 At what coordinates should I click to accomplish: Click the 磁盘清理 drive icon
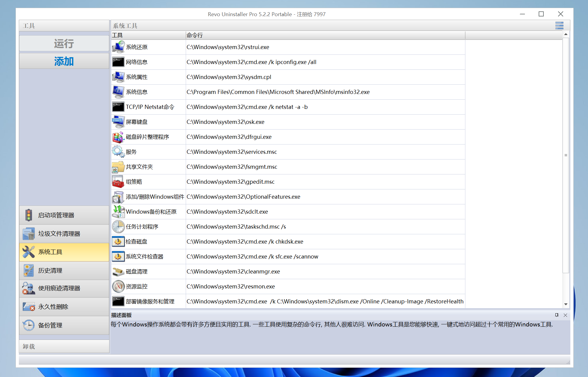(118, 272)
